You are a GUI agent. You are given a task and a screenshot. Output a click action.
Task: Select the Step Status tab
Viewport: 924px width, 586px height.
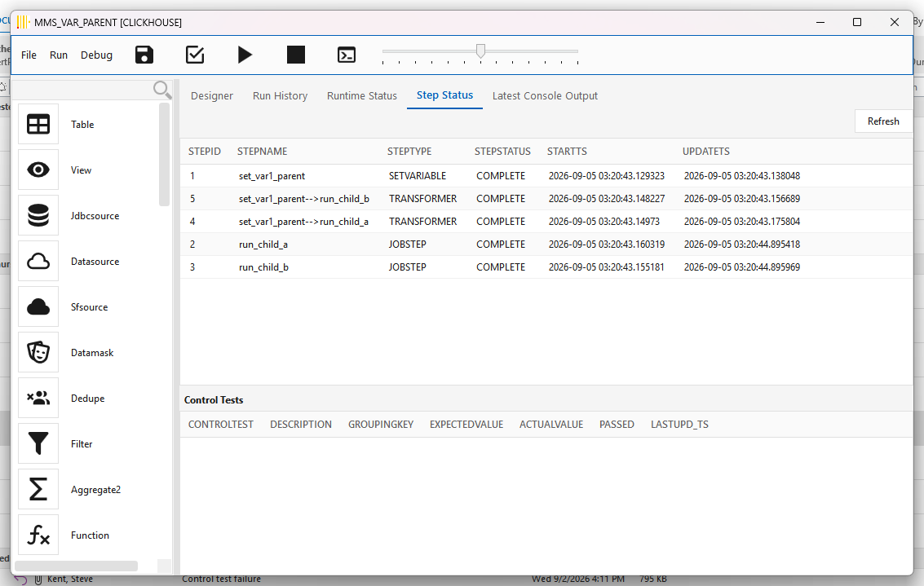(445, 95)
